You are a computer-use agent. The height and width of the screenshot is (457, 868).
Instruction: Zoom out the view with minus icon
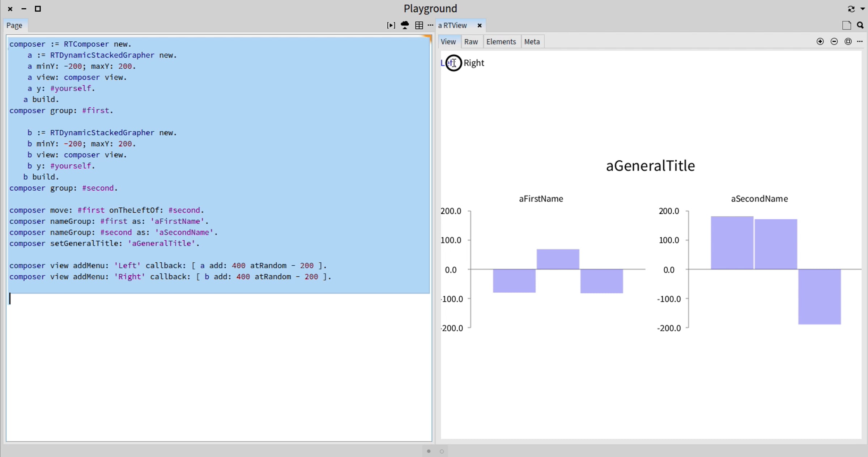point(834,42)
